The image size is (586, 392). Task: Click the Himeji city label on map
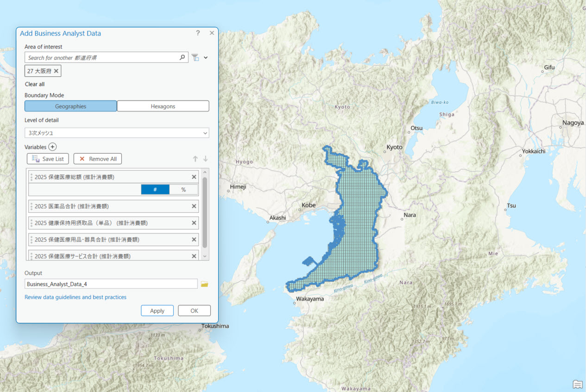[x=237, y=187]
